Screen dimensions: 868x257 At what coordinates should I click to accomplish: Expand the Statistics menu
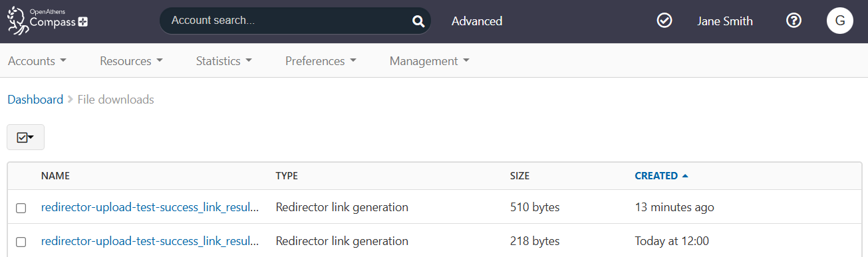[x=223, y=61]
